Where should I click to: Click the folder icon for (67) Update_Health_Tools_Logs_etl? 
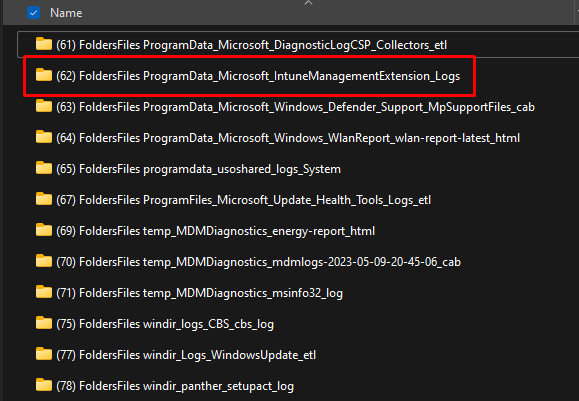[44, 199]
